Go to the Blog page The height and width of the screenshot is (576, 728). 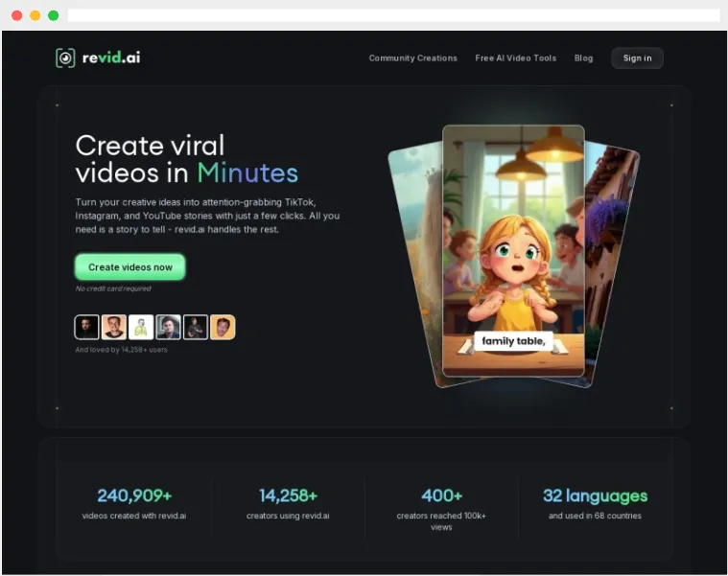tap(583, 58)
